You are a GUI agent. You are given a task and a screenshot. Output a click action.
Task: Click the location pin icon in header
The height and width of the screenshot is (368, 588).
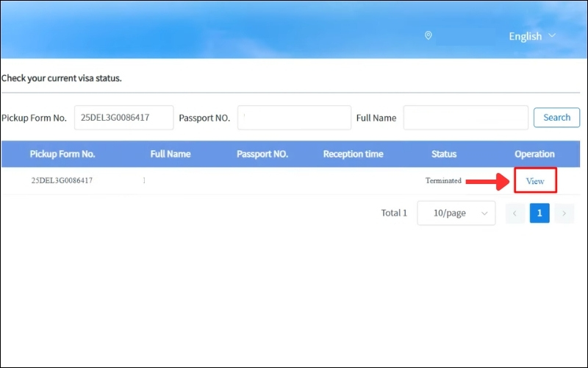click(x=428, y=35)
